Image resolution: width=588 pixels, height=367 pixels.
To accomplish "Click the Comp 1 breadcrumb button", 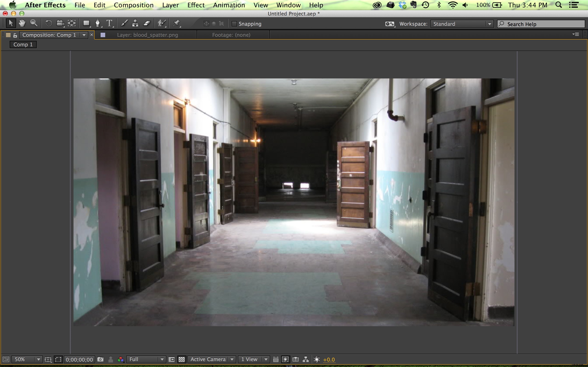I will point(23,45).
